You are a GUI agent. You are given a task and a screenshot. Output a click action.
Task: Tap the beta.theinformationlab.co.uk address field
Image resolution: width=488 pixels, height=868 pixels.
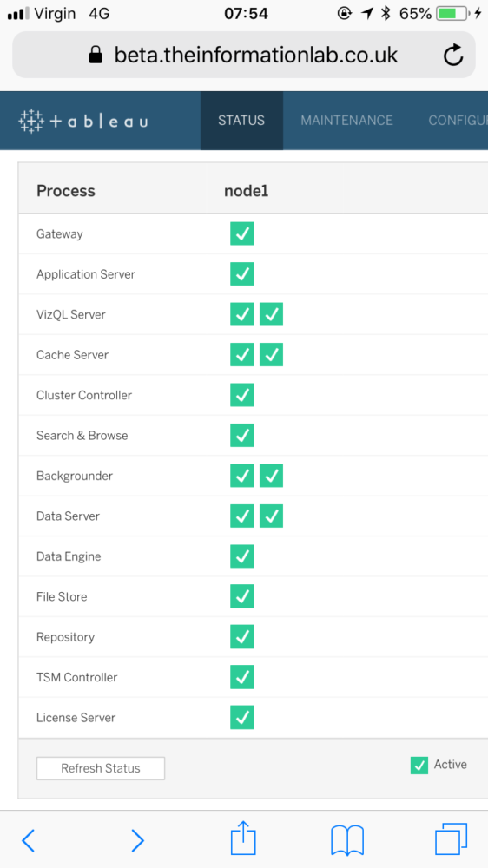pyautogui.click(x=244, y=55)
